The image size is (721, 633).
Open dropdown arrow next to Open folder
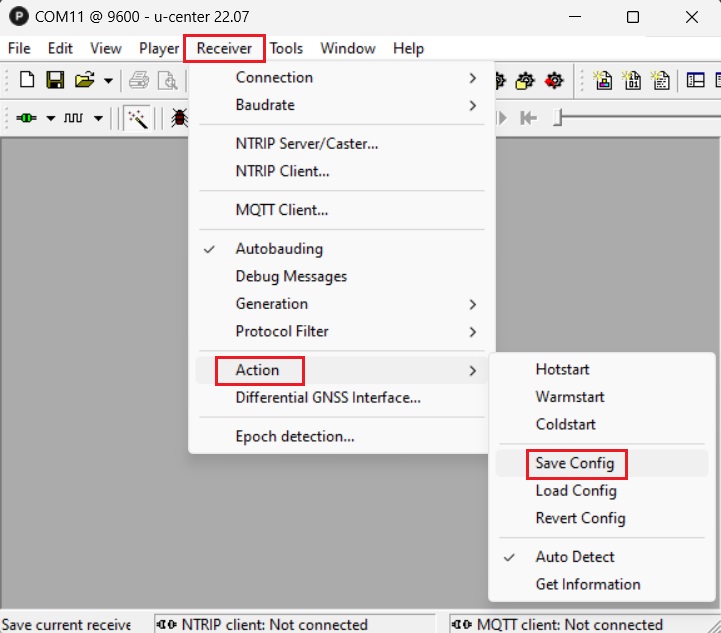107,80
